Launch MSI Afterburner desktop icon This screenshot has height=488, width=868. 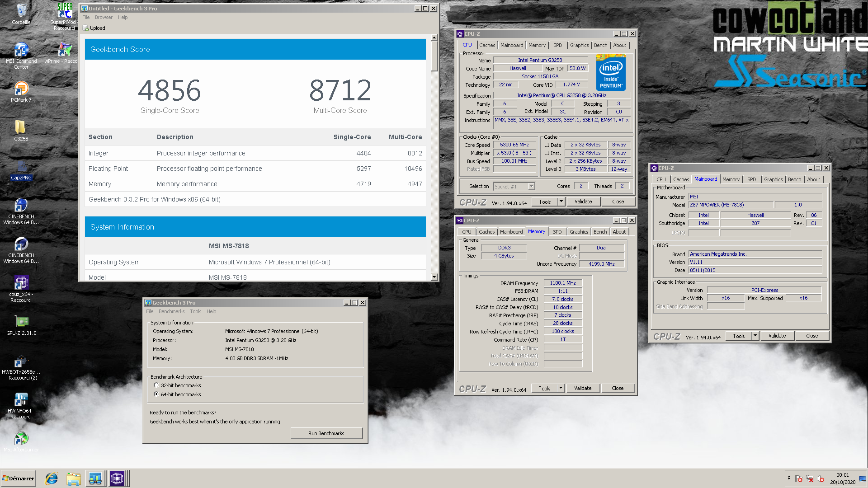[21, 441]
